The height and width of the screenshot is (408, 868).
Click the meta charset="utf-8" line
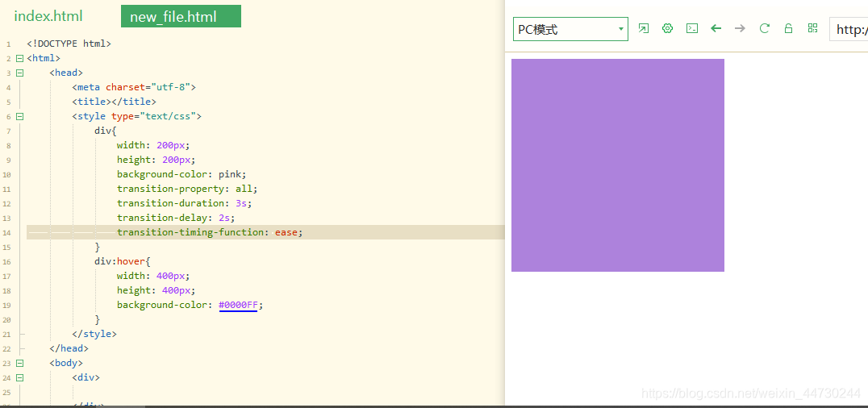click(134, 87)
